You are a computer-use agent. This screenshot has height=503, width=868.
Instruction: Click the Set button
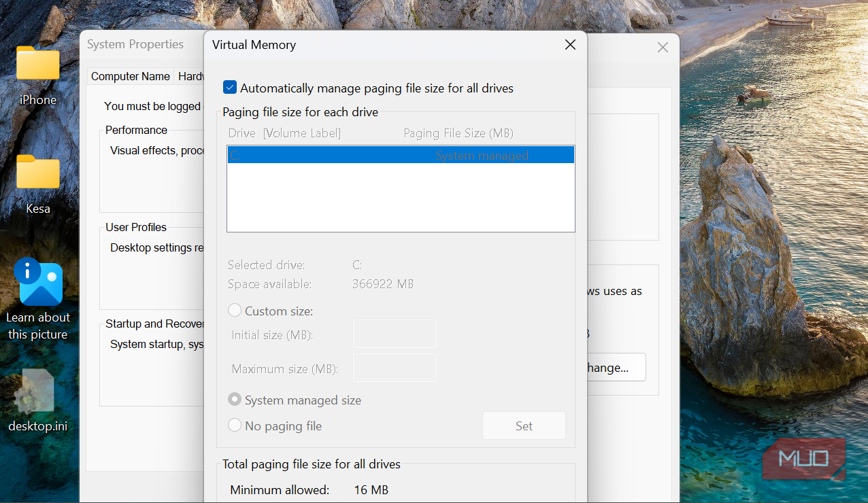coord(524,426)
